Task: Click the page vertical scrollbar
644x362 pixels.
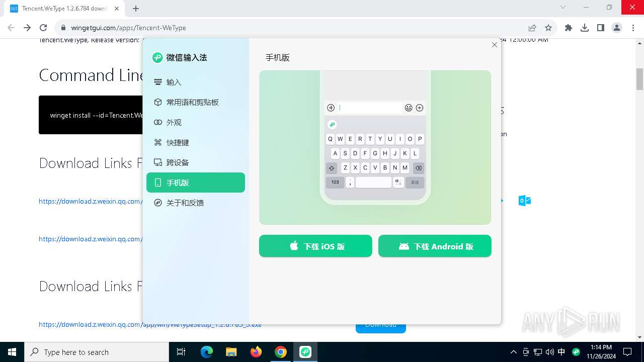Action: click(x=640, y=79)
